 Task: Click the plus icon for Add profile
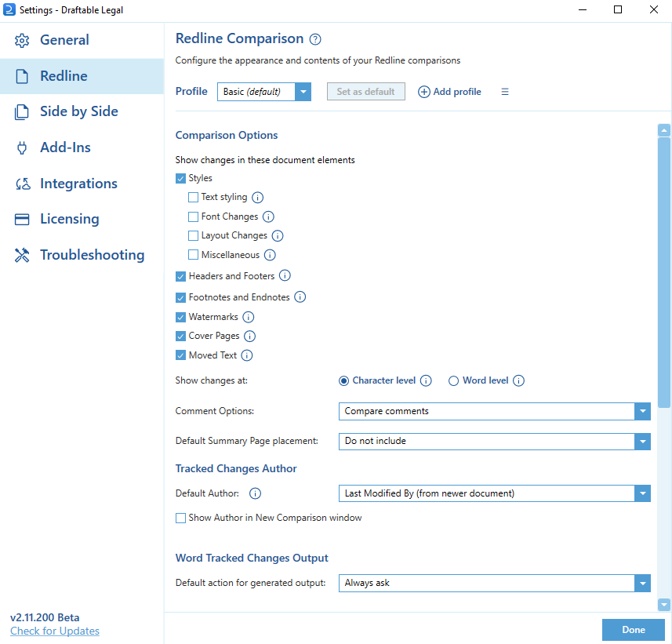[424, 92]
